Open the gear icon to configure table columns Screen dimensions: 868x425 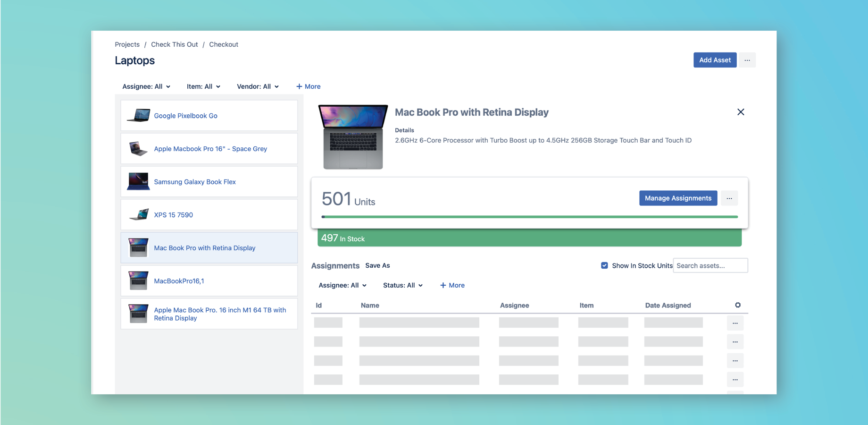pos(738,305)
